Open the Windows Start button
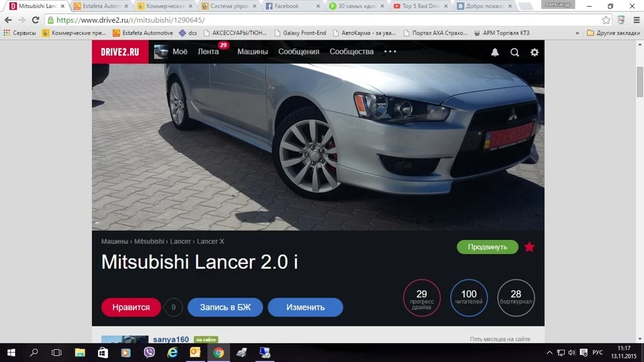Image resolution: width=644 pixels, height=362 pixels. coord(11,353)
